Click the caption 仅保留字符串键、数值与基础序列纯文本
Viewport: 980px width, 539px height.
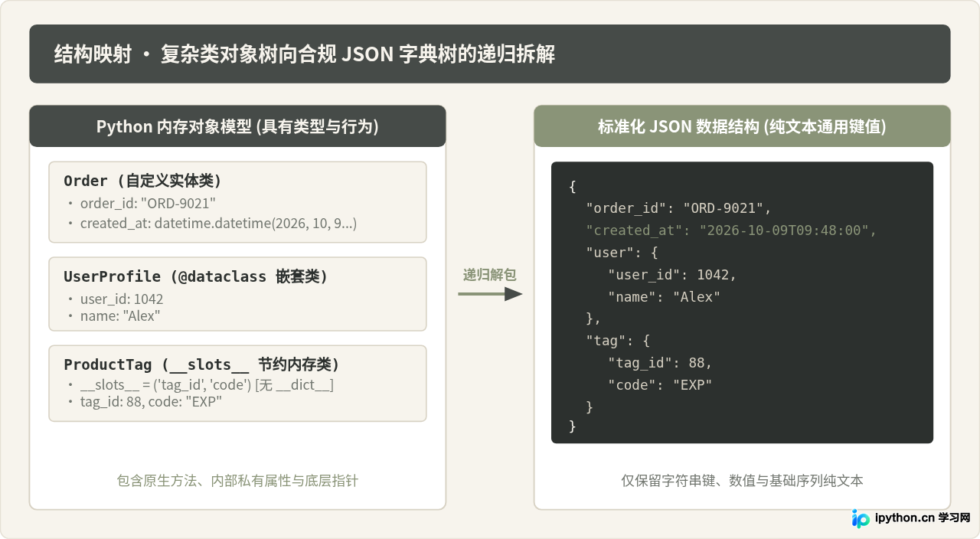pyautogui.click(x=742, y=481)
